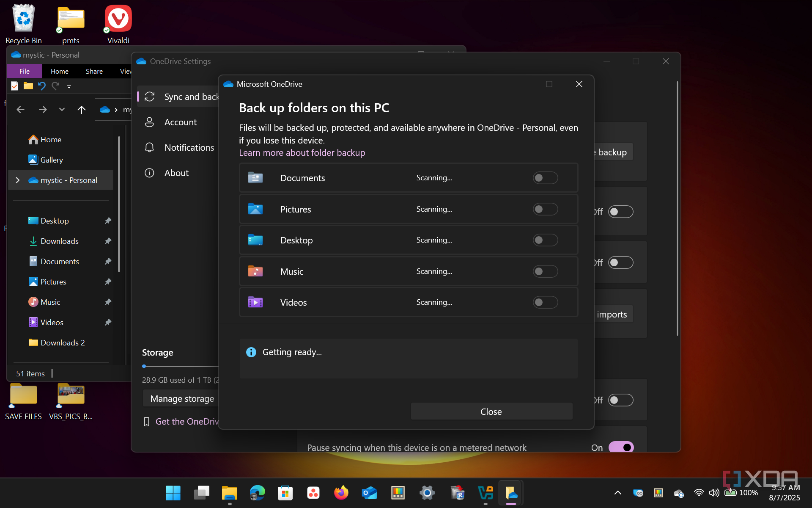812x508 pixels.
Task: Open the Get the OneDrive mobile app link
Action: click(187, 422)
